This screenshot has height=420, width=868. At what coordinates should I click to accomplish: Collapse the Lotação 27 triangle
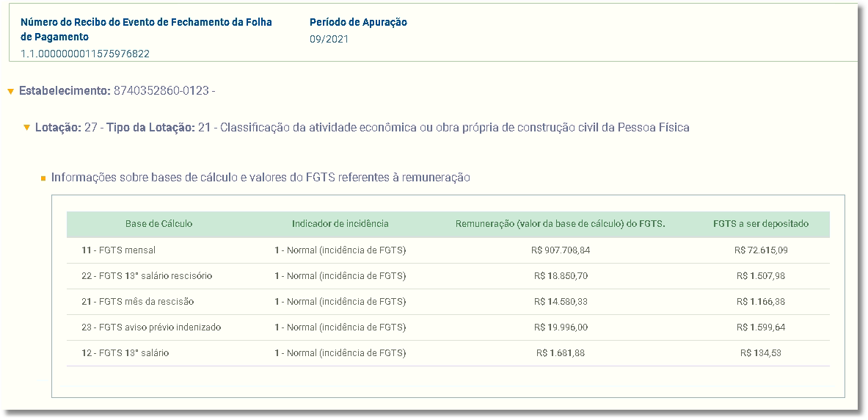coord(26,128)
